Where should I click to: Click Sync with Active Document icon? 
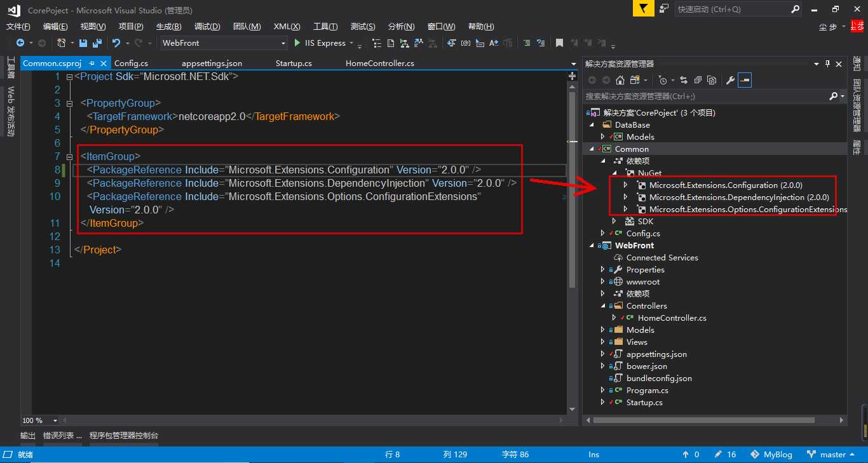[x=684, y=81]
